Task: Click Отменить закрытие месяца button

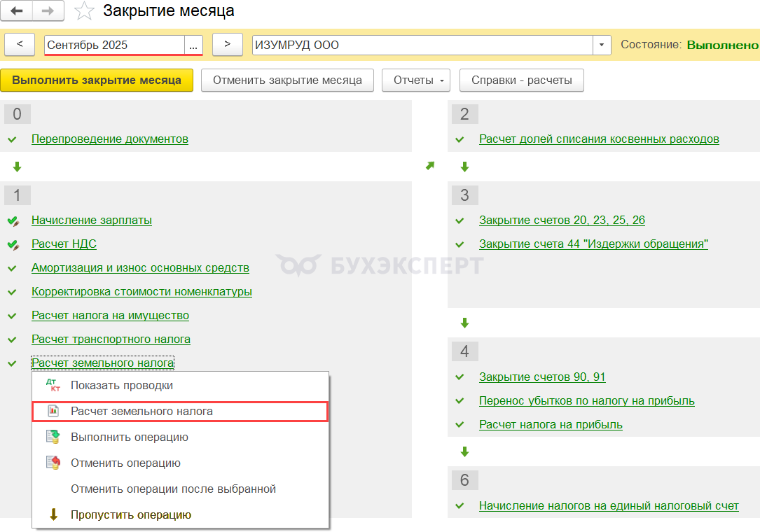Action: (x=287, y=80)
